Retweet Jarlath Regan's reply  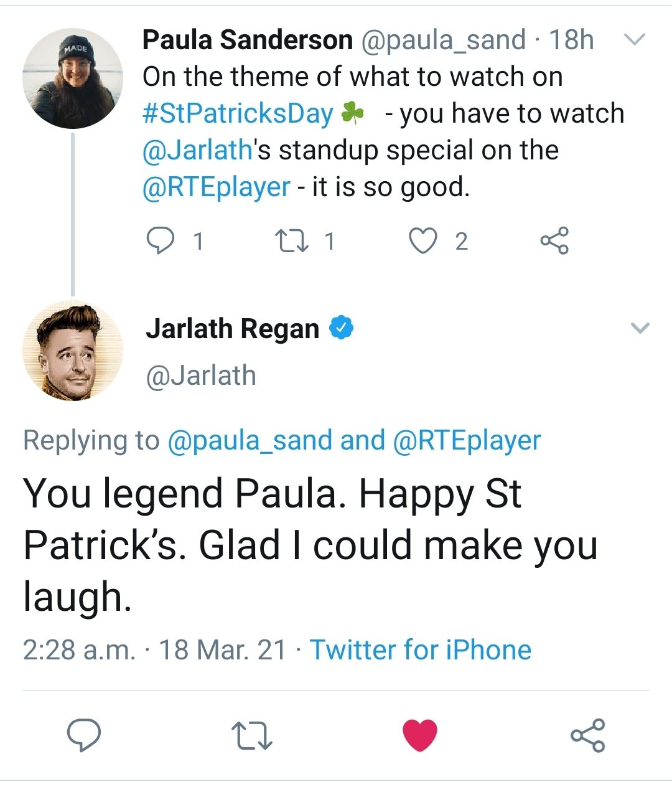251,735
